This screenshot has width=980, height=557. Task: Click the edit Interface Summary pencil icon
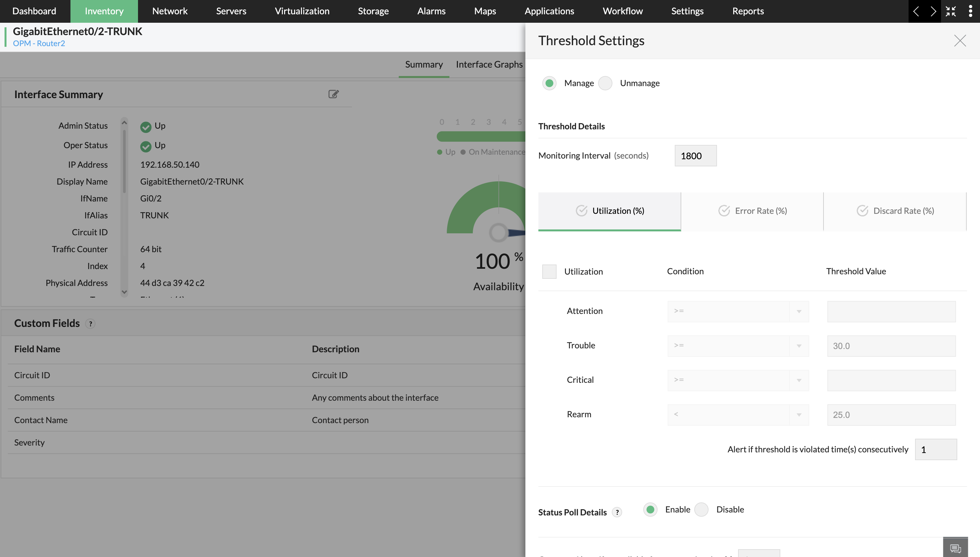click(333, 94)
